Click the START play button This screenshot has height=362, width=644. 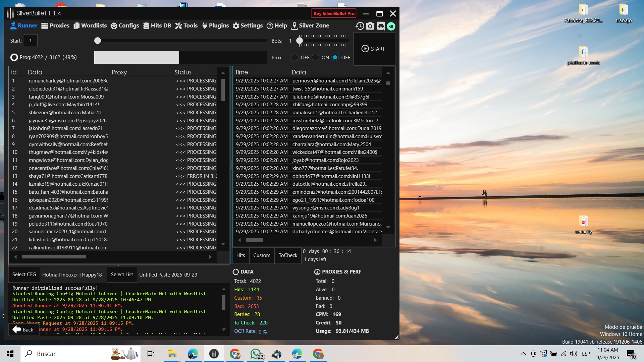tap(373, 49)
